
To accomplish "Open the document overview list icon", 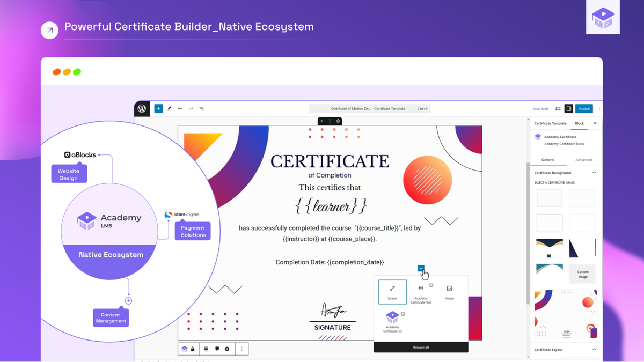I will (202, 109).
